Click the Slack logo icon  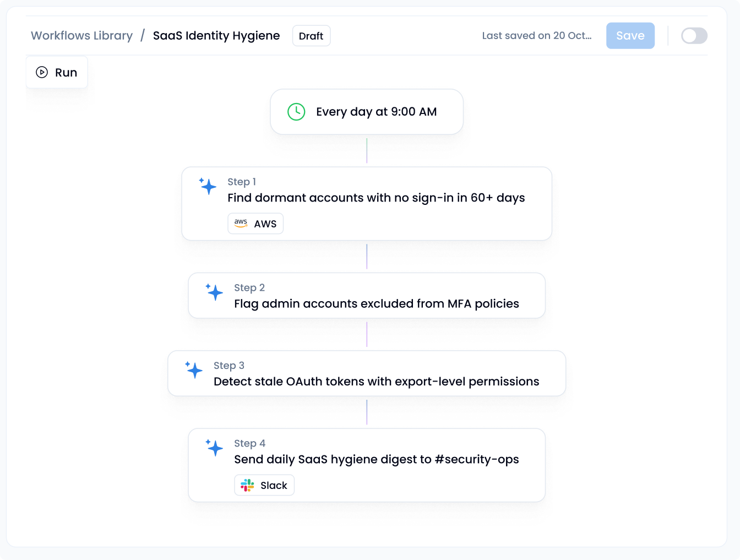[x=247, y=485]
